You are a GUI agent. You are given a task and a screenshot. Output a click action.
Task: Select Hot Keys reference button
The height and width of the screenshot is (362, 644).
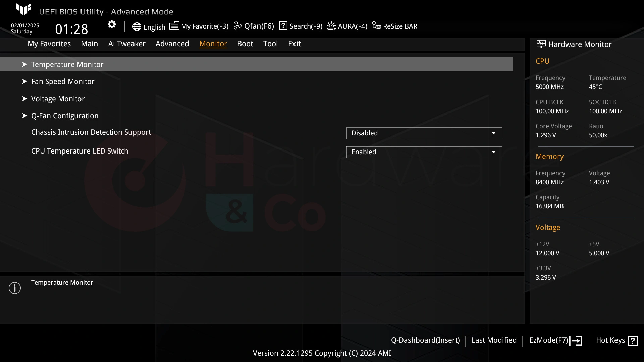[633, 340]
